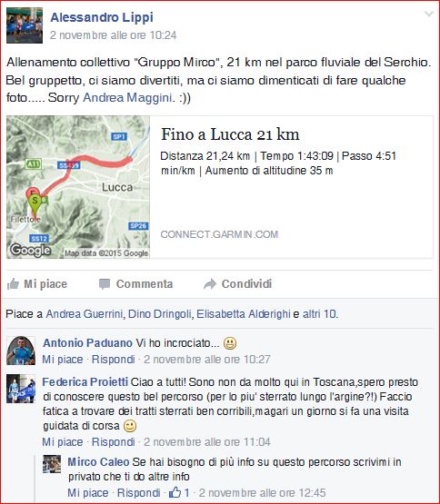Open Antonio Paduano's avatar picture

click(x=21, y=351)
